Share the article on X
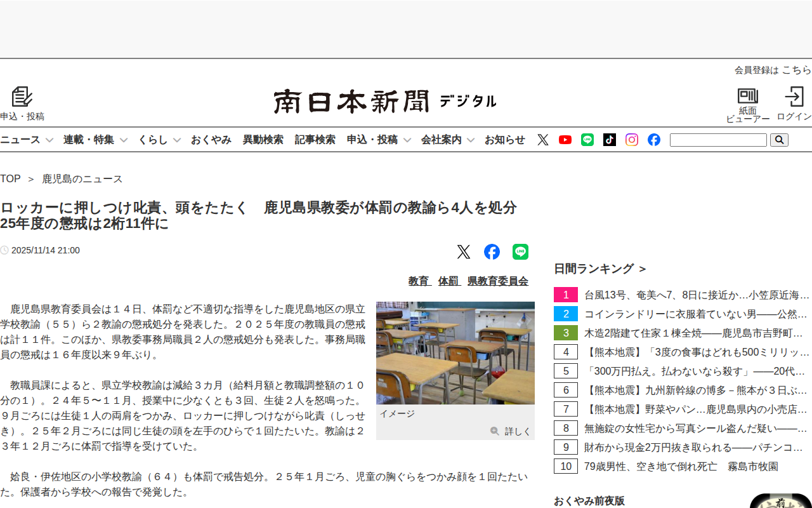 coord(464,252)
